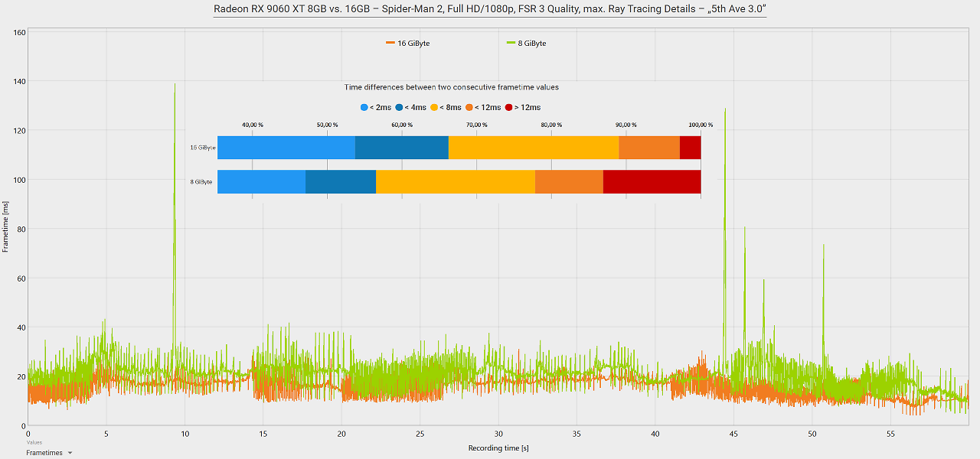The image size is (980, 459).
Task: Click the '60,00 %' percentage tick
Action: (x=403, y=125)
